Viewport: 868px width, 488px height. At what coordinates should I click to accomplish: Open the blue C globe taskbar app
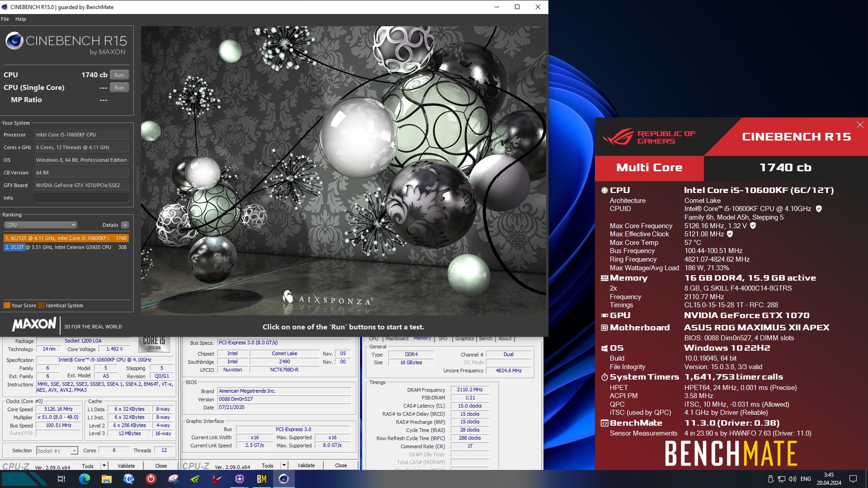tap(128, 479)
